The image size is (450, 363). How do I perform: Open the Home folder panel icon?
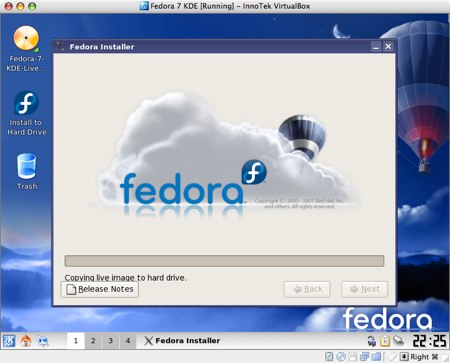click(26, 341)
